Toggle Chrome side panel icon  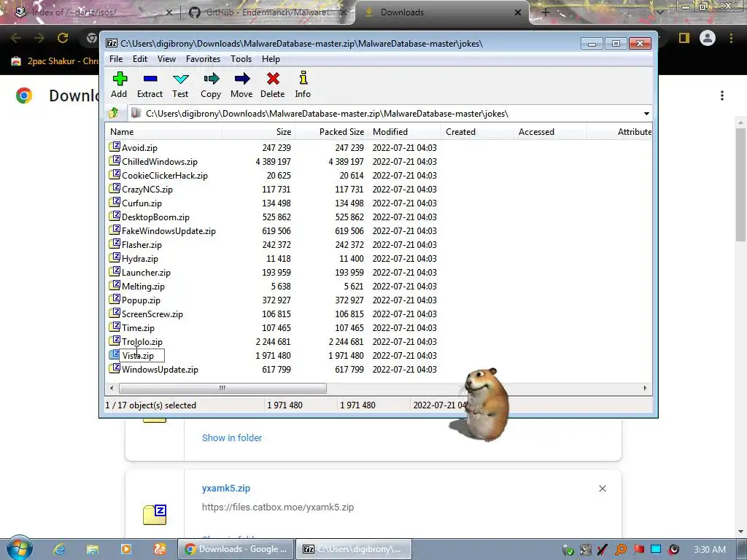click(x=684, y=38)
